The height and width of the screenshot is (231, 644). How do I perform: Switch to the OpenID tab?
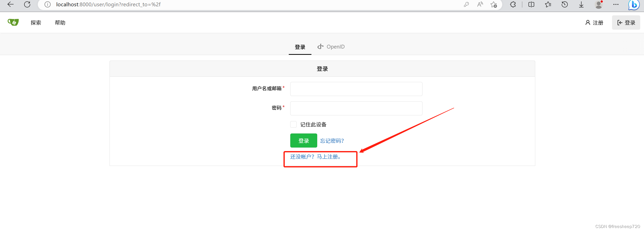coord(331,47)
